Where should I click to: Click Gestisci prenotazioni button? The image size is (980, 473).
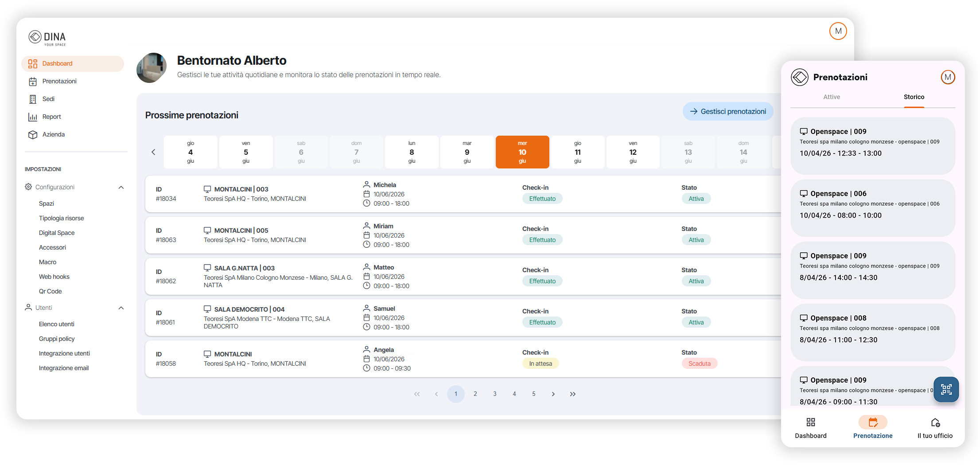728,112
